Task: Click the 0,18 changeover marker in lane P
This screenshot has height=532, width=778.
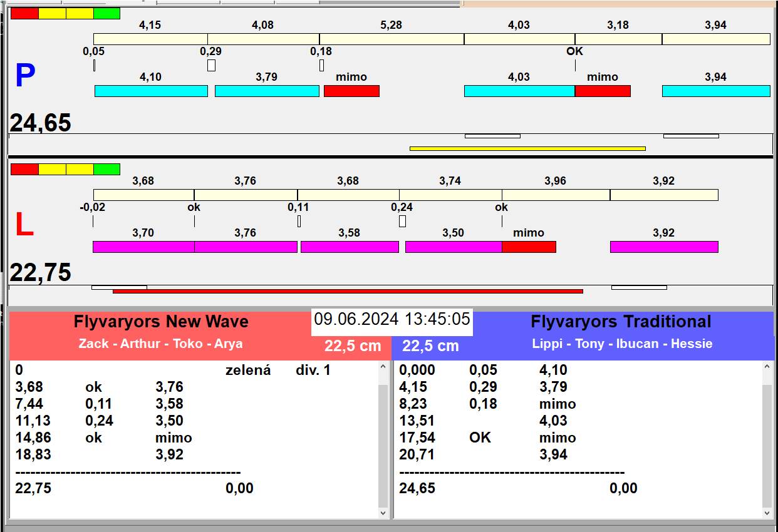Action: [321, 65]
